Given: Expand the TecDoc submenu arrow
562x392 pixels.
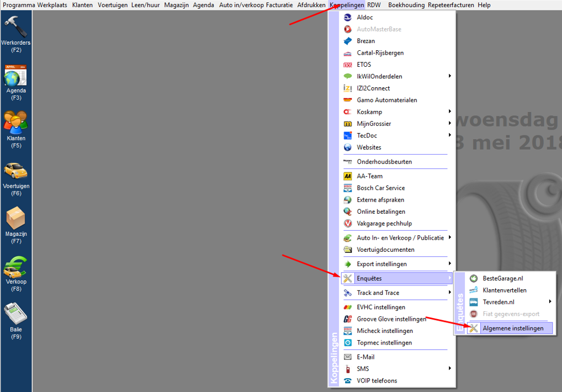Looking at the screenshot, I should point(449,135).
